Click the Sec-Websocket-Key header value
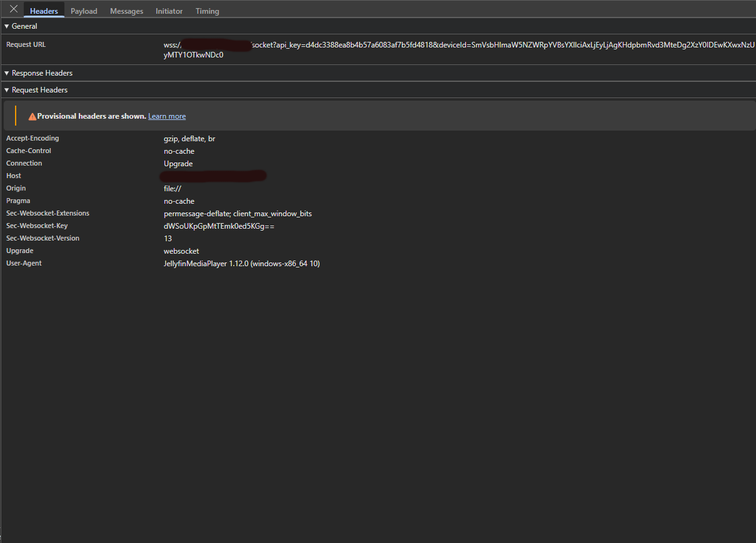The width and height of the screenshot is (756, 543). point(219,226)
